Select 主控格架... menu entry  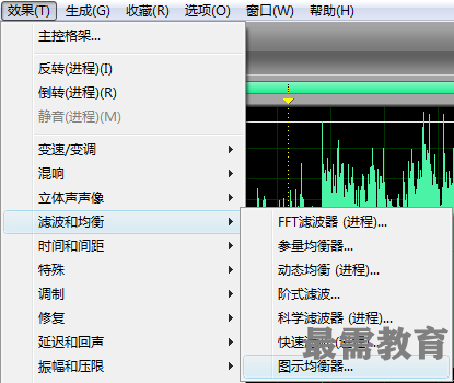point(123,36)
